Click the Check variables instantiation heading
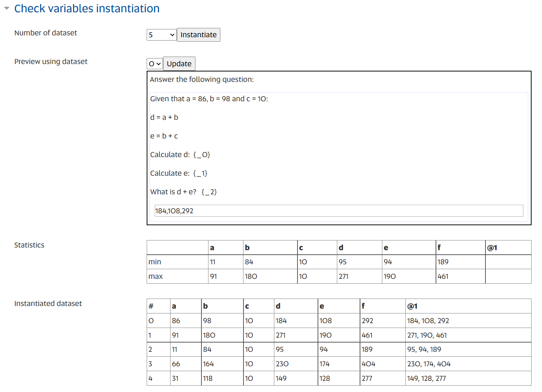The width and height of the screenshot is (542, 392). pos(87,9)
